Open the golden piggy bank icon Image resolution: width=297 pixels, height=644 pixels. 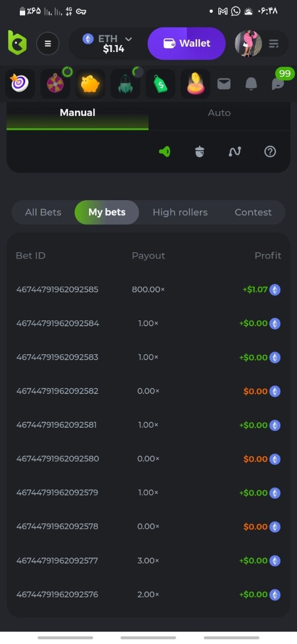[90, 84]
